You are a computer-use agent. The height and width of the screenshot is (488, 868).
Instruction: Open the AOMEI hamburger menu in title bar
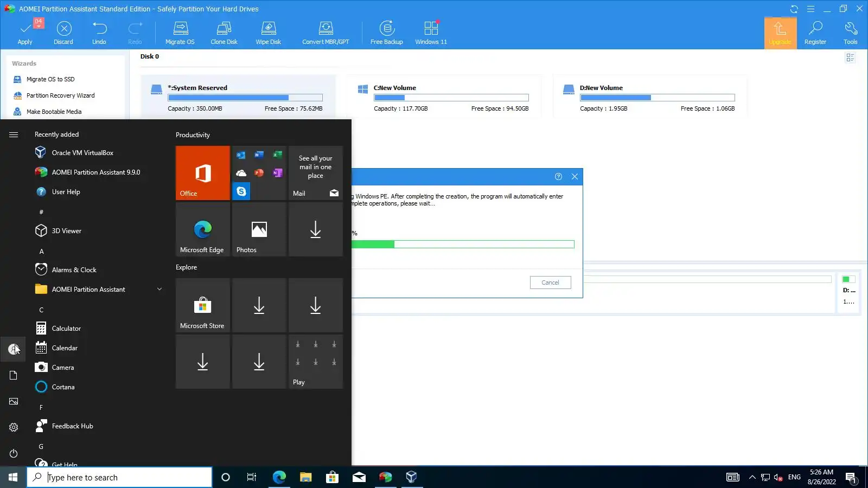(810, 9)
